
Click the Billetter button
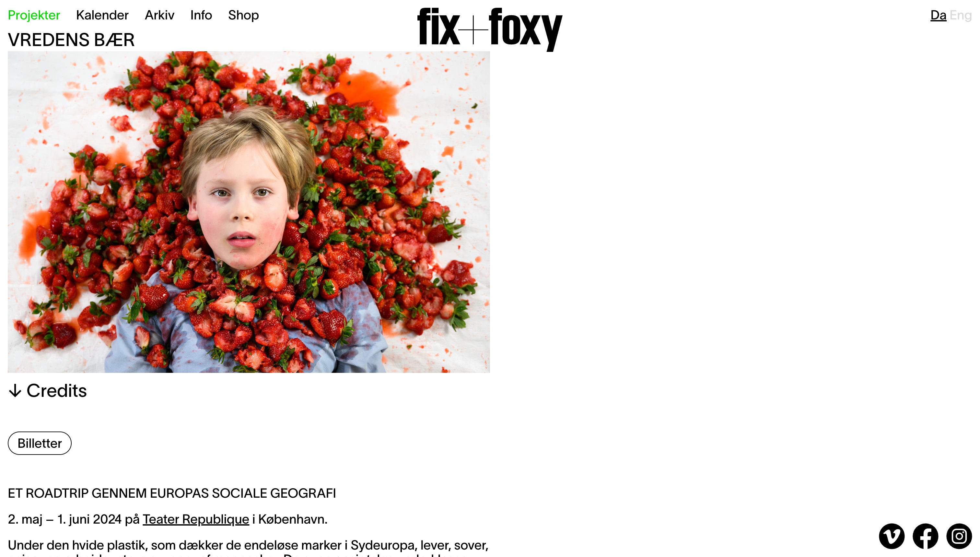(40, 443)
